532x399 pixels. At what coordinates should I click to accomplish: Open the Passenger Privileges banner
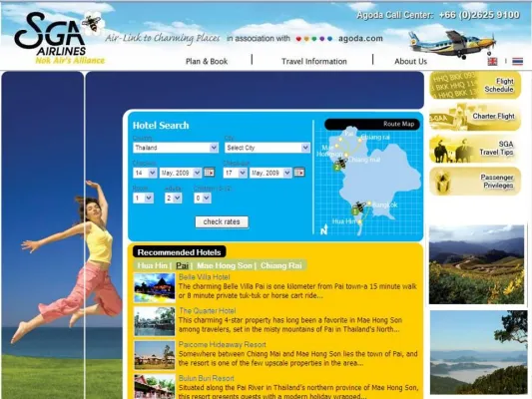475,181
